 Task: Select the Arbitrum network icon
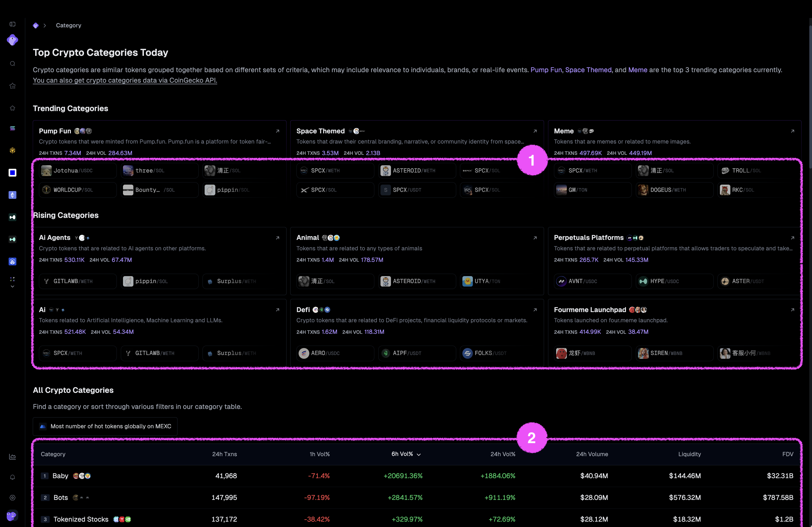[13, 261]
